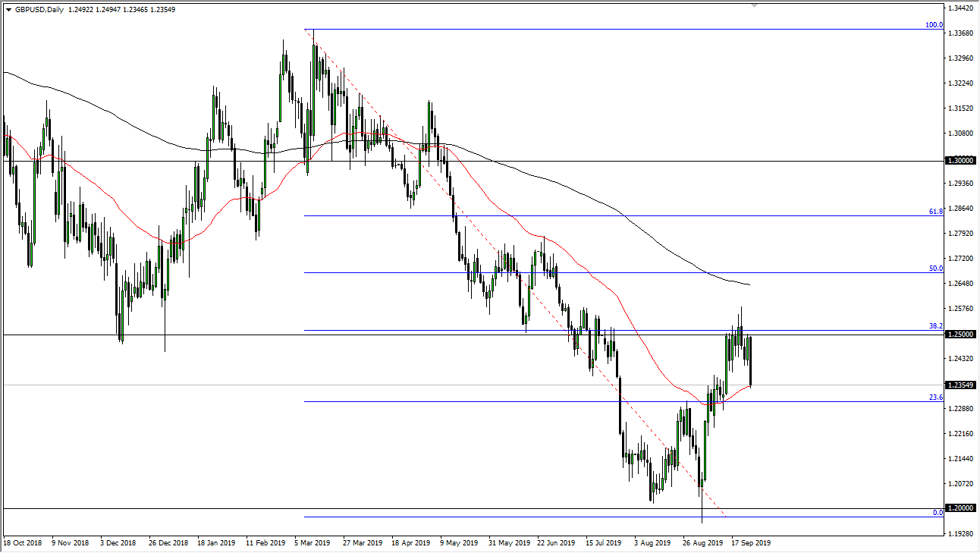Viewport: 980px width, 553px height.
Task: Select the 1.25000 black price tag
Action: 960,334
